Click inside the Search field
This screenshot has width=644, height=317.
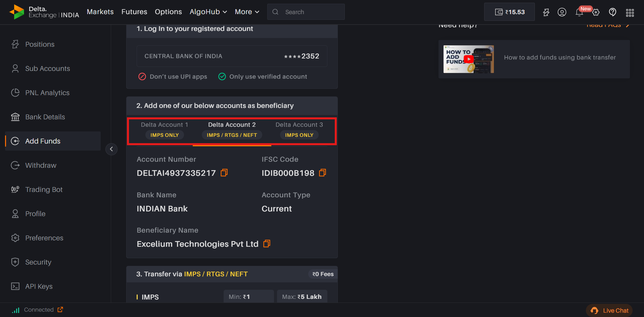tap(306, 12)
